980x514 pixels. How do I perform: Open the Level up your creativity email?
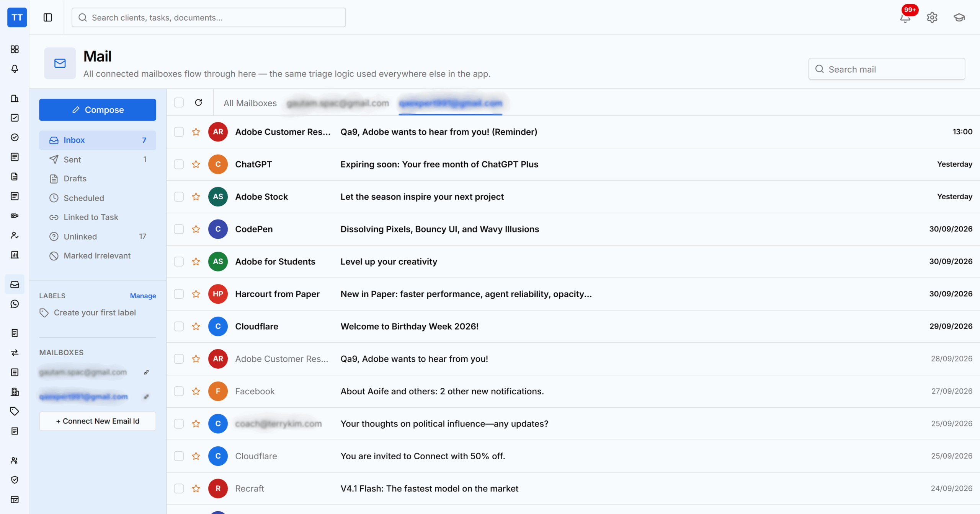(x=573, y=262)
